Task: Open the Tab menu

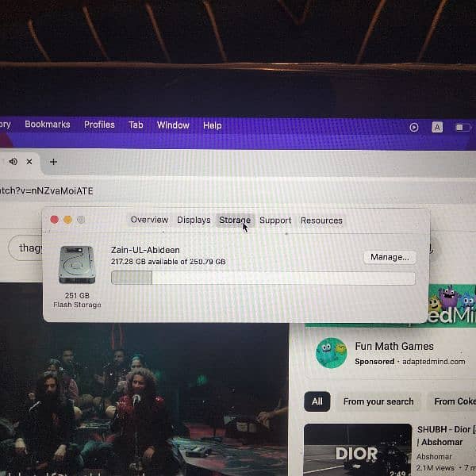Action: [x=136, y=125]
